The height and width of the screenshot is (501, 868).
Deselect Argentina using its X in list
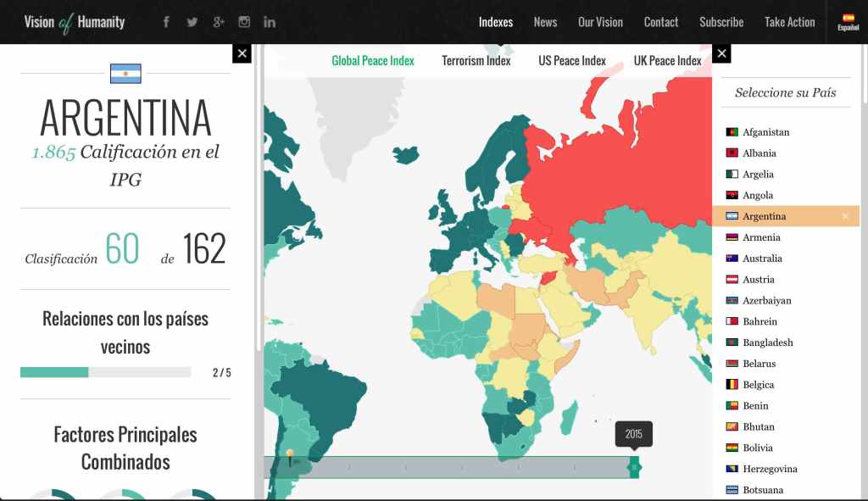pos(845,216)
